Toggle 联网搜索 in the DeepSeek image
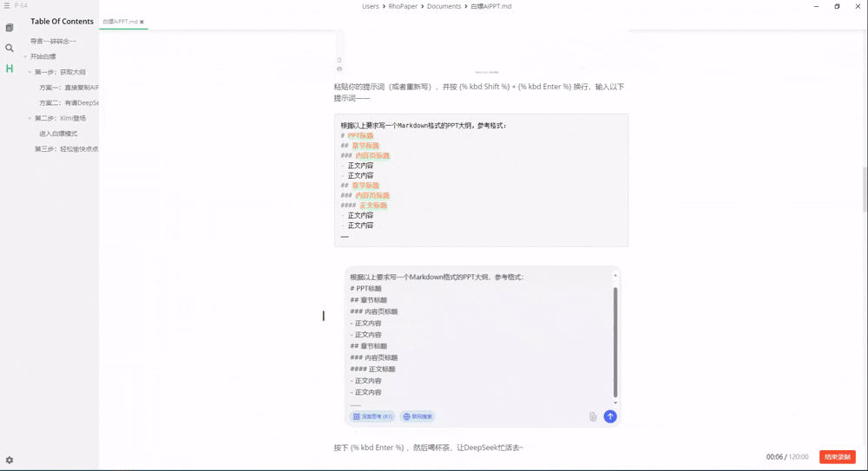Screen dimensions: 868x471 [417, 416]
